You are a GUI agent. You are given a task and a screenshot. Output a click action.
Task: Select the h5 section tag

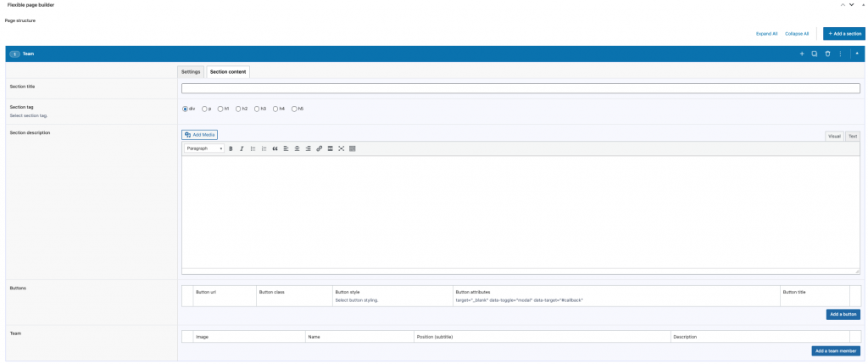click(294, 109)
